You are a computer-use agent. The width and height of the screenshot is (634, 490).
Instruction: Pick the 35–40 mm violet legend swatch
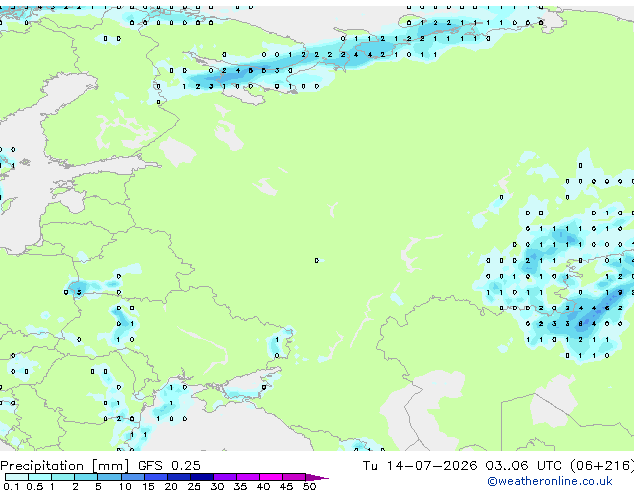(x=248, y=477)
